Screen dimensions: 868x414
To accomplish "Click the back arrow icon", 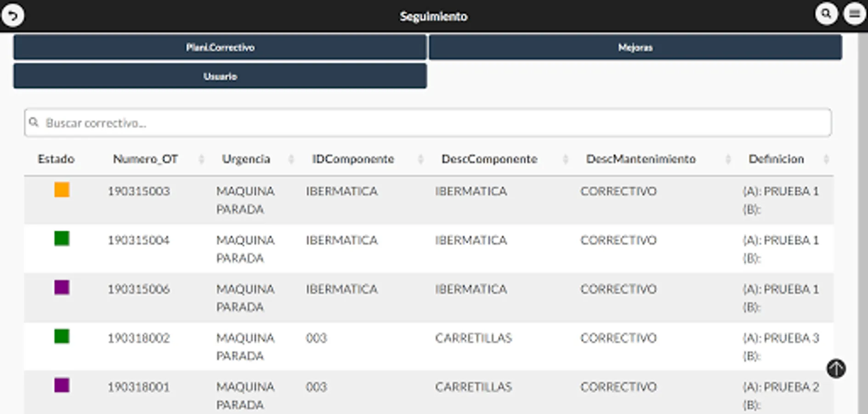I will (13, 16).
